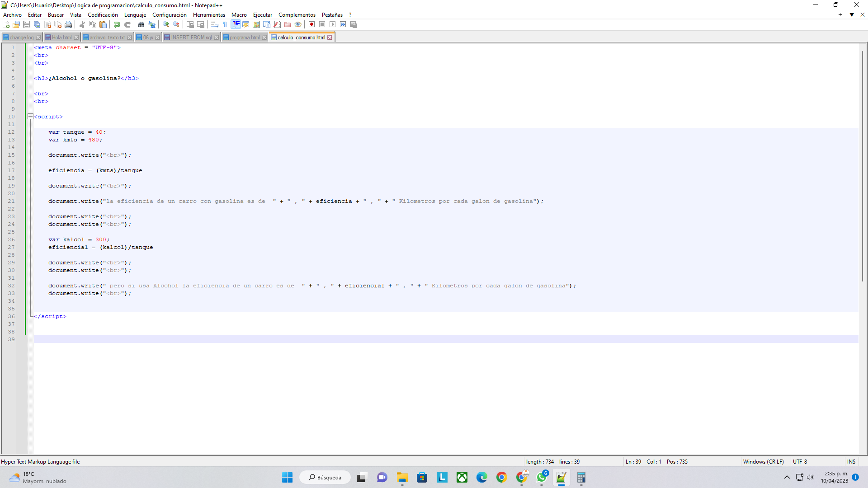
Task: Toggle word wrap toolbar button
Action: click(x=215, y=24)
